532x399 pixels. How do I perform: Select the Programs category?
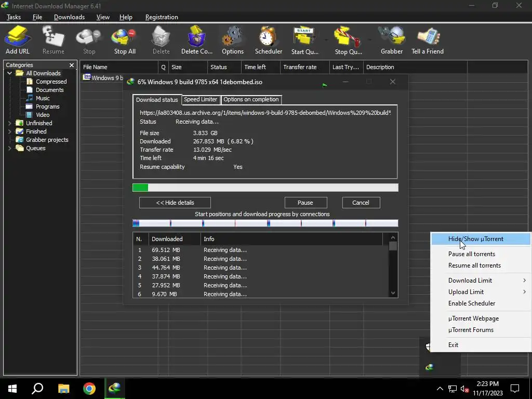point(47,107)
